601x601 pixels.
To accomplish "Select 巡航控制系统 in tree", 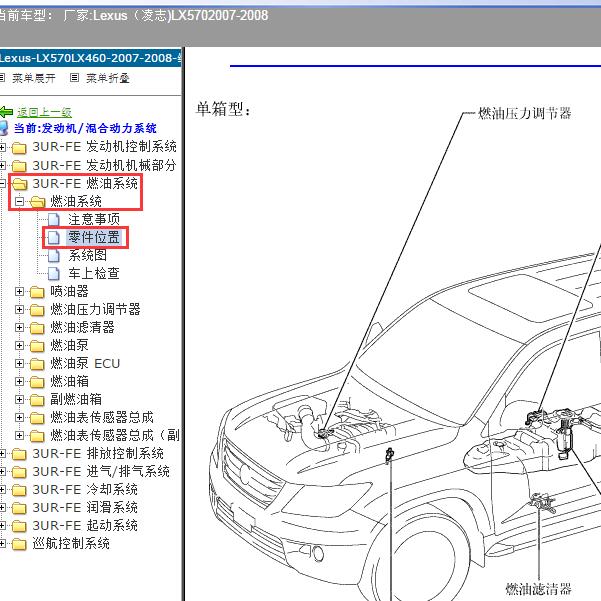I will (71, 544).
